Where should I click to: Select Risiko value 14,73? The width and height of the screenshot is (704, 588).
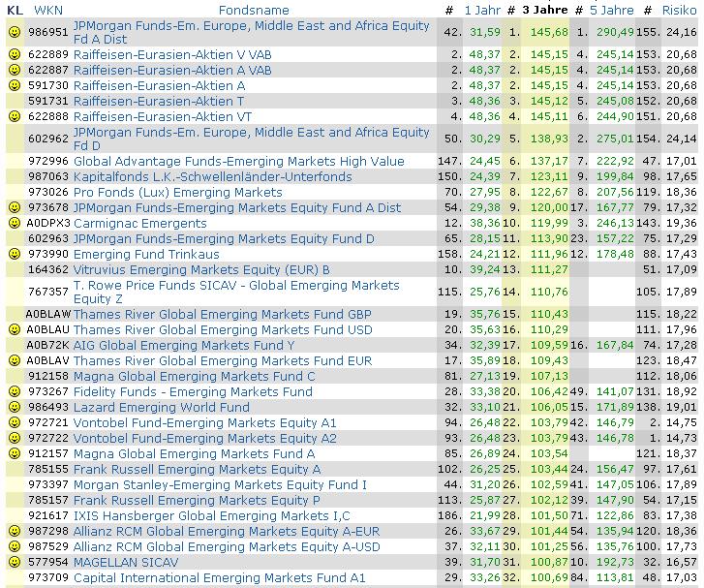pyautogui.click(x=682, y=438)
